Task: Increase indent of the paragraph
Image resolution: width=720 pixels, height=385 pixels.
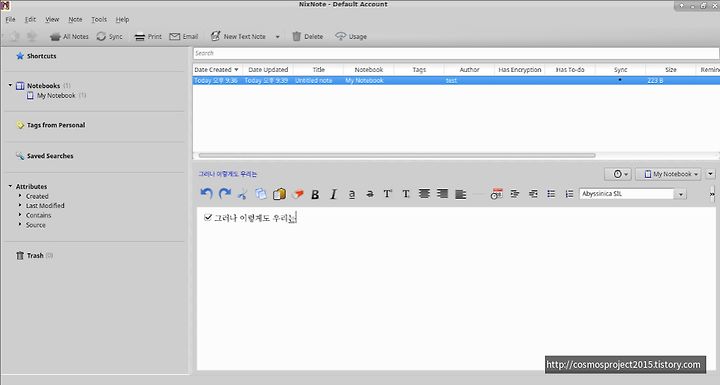Action: [x=515, y=194]
